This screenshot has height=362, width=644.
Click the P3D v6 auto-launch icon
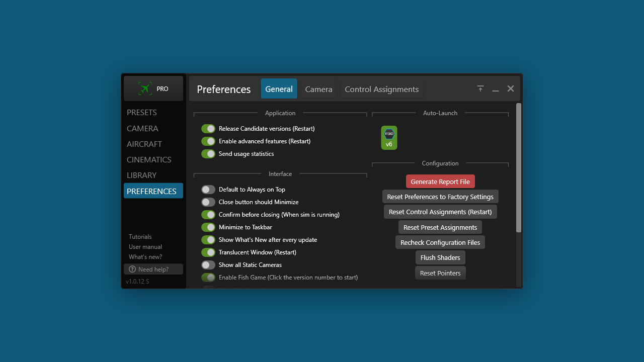(x=389, y=138)
